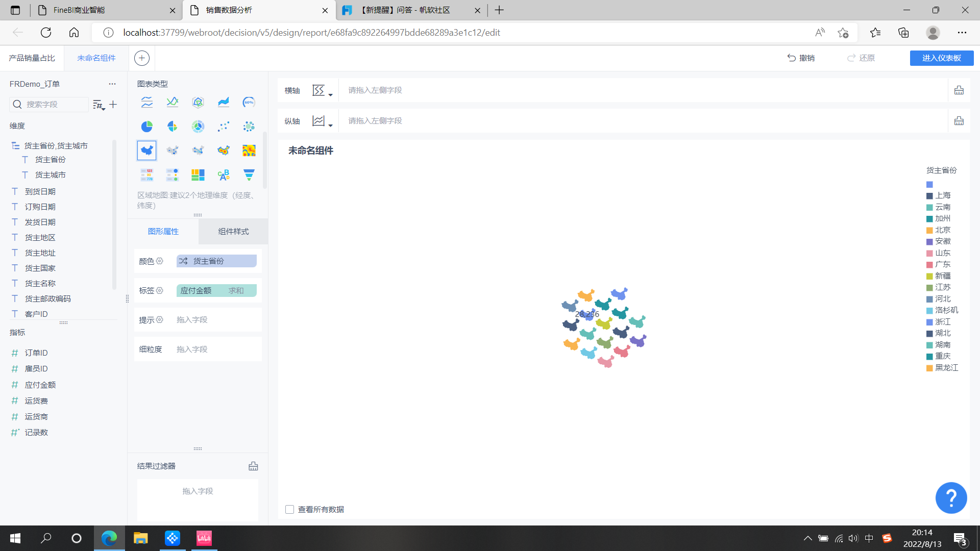Click the 北京 legend color swatch

point(929,230)
